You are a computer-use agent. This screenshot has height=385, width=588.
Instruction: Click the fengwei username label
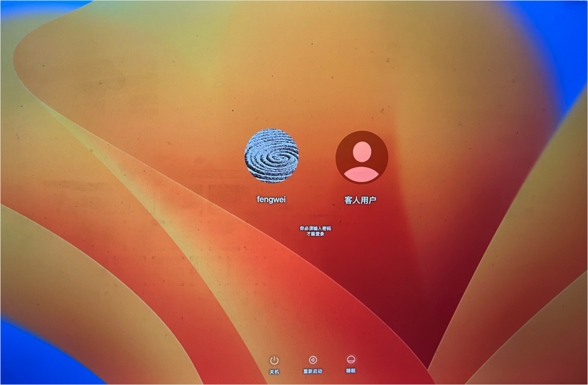click(x=271, y=199)
